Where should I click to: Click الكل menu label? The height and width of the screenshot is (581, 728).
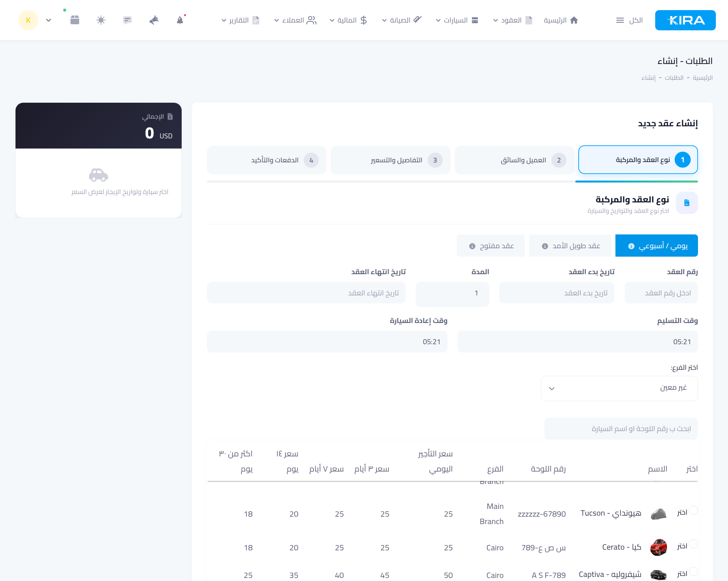tap(635, 20)
